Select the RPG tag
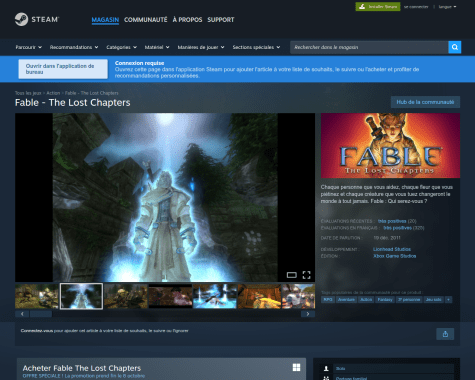This screenshot has height=380, width=475. (x=328, y=300)
